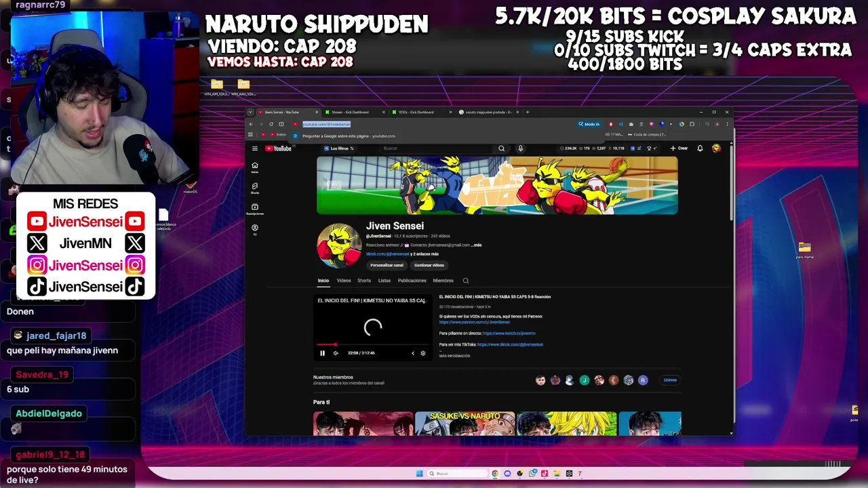The height and width of the screenshot is (488, 868).
Task: Switch to 'VODs - Kick Dashboard' browser tab
Action: [420, 112]
